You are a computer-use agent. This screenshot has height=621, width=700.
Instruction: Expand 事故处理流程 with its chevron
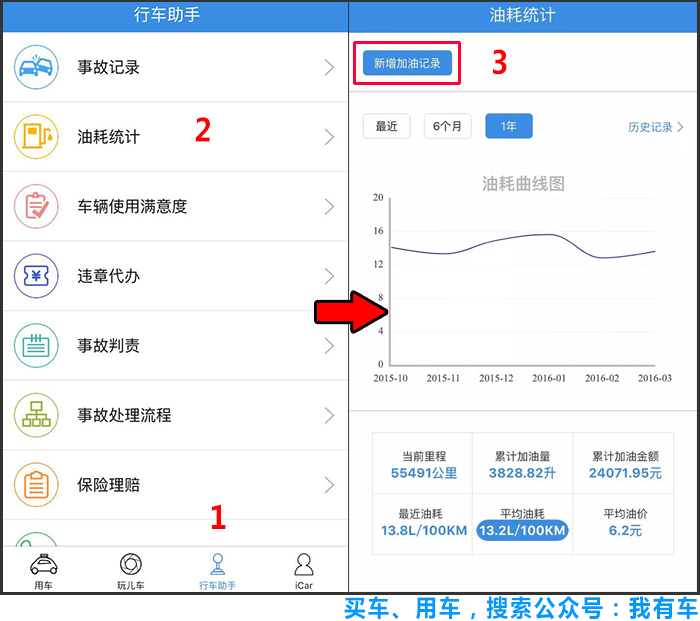click(329, 416)
